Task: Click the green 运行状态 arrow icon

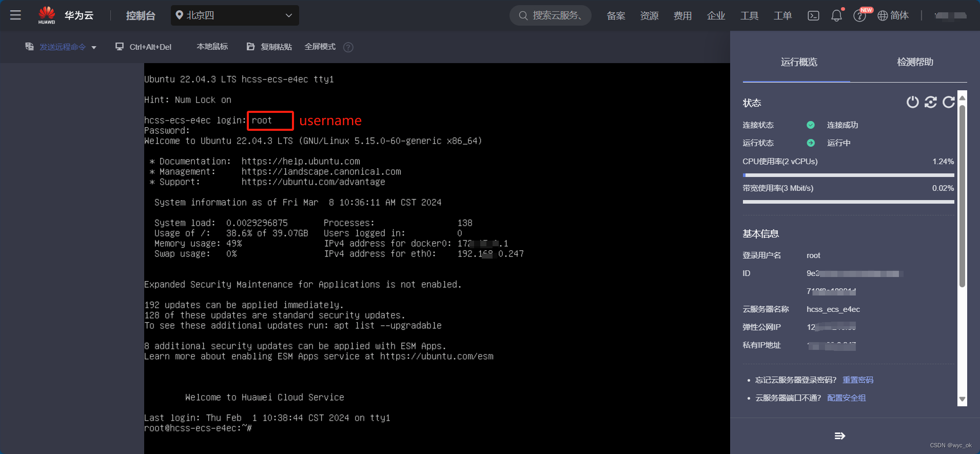Action: (811, 143)
